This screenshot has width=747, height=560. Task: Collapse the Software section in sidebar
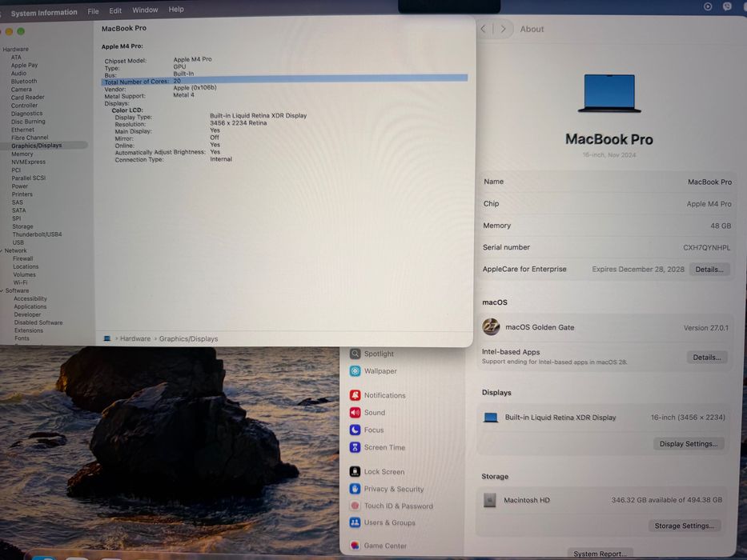point(2,291)
